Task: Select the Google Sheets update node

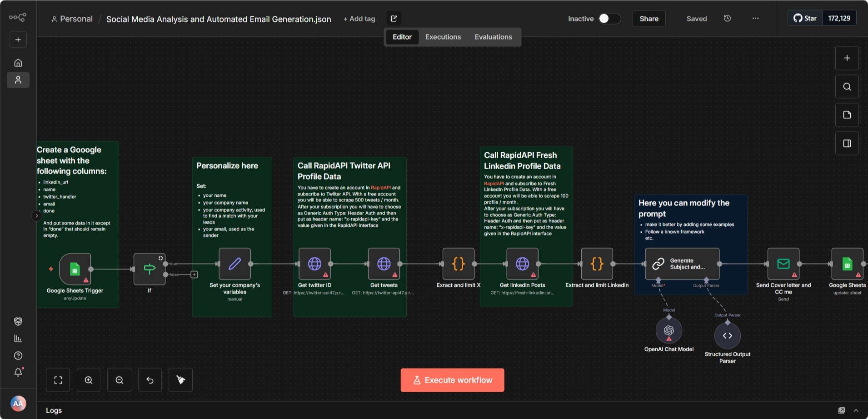Action: click(847, 264)
